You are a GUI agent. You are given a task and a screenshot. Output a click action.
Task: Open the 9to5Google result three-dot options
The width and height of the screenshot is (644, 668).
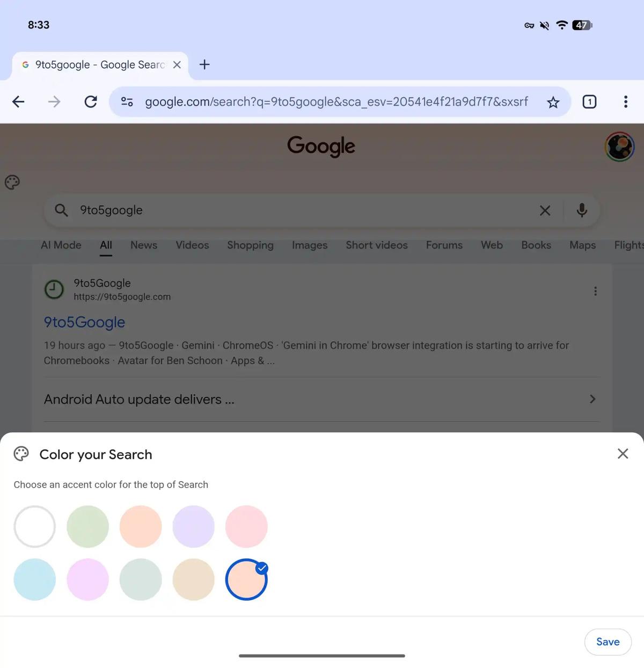595,291
